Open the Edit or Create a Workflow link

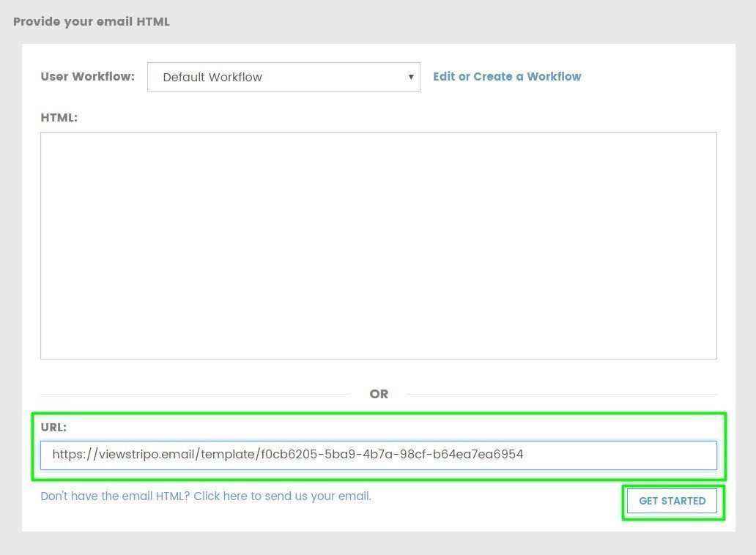click(x=507, y=76)
